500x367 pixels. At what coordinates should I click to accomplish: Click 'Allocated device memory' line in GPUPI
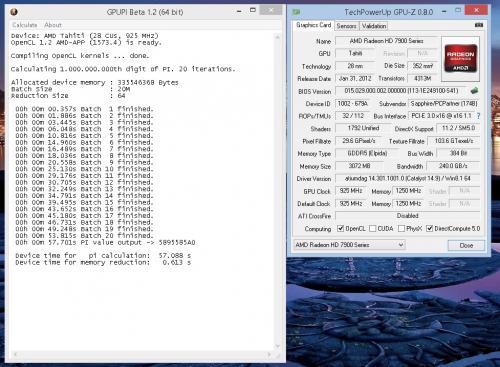pyautogui.click(x=95, y=82)
